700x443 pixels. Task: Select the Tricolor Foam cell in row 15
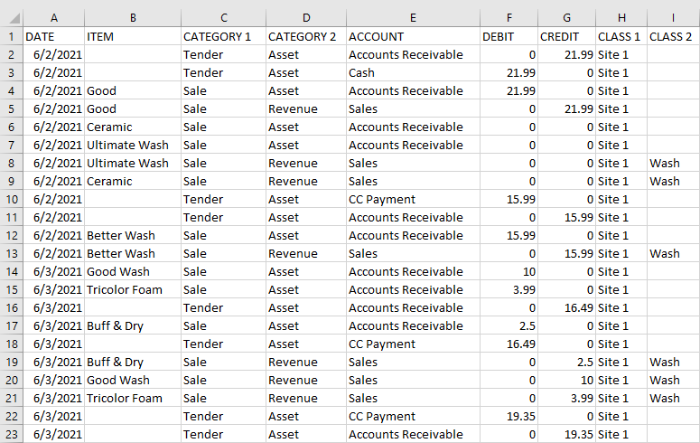pyautogui.click(x=132, y=290)
